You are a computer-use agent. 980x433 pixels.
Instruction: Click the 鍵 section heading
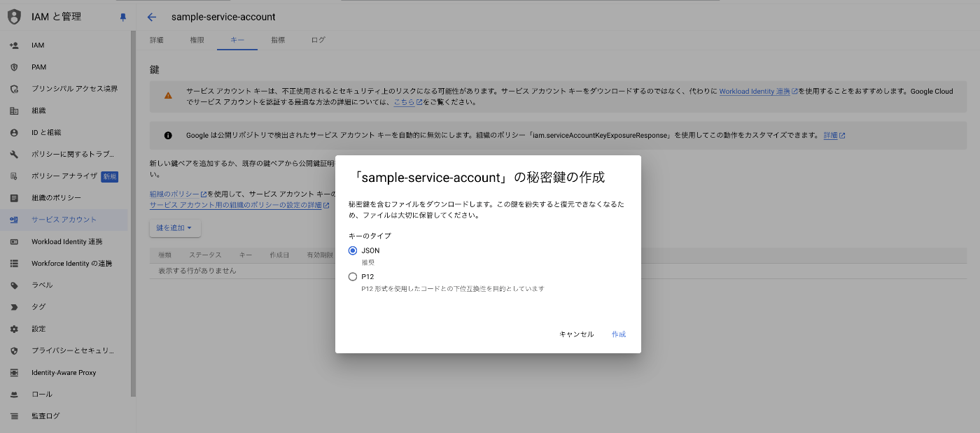pyautogui.click(x=155, y=70)
